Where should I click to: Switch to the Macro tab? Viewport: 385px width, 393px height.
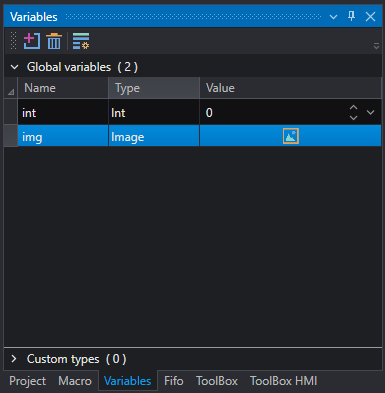coord(75,381)
